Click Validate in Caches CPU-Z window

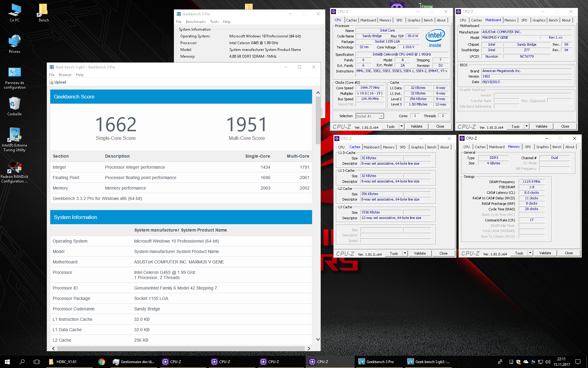point(420,253)
